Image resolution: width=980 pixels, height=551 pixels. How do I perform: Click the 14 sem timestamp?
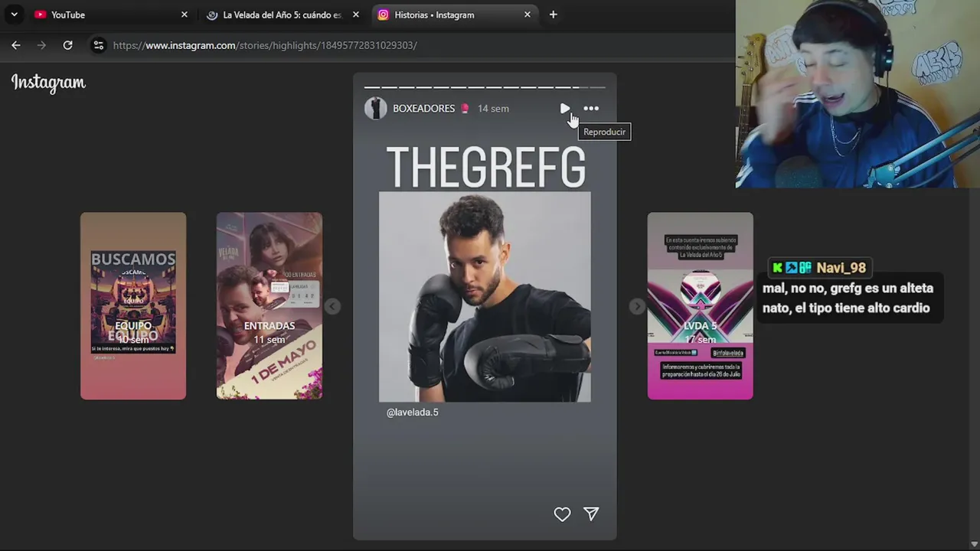coord(493,109)
